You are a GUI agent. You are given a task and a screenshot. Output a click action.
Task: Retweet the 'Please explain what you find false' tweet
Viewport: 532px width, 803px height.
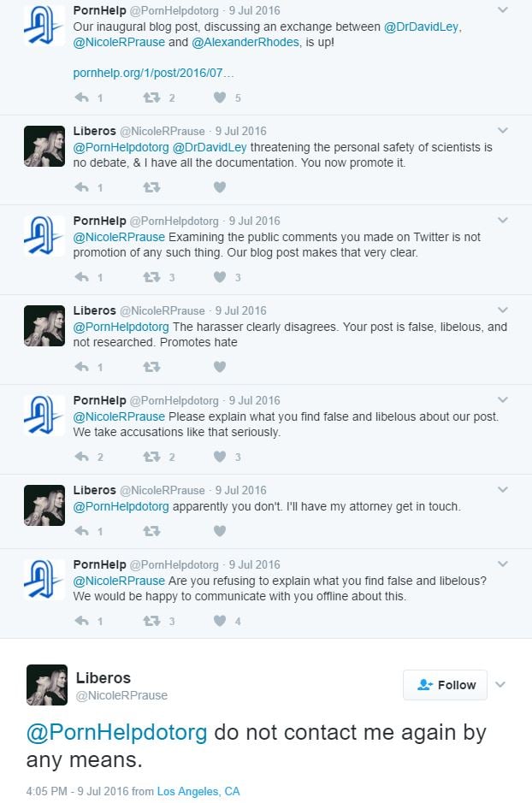coord(151,457)
